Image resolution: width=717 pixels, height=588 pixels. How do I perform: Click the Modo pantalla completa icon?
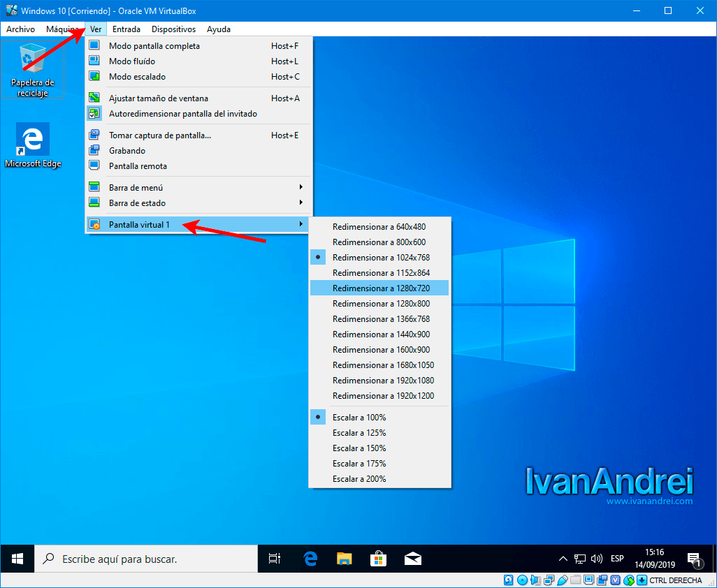[x=94, y=45]
